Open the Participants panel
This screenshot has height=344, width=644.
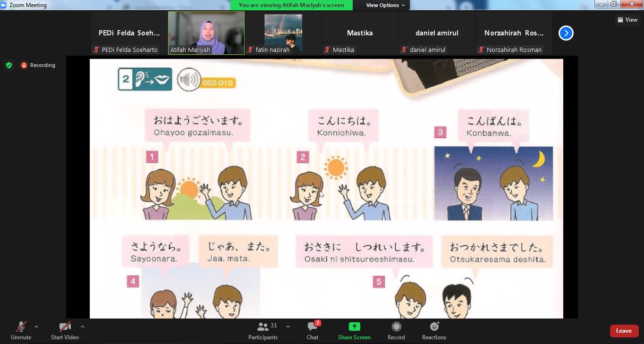tap(263, 331)
